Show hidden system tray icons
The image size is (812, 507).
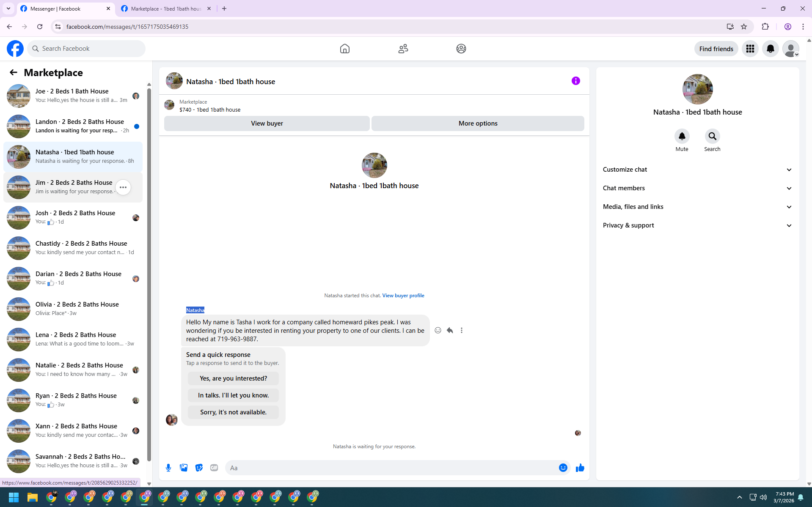(740, 497)
